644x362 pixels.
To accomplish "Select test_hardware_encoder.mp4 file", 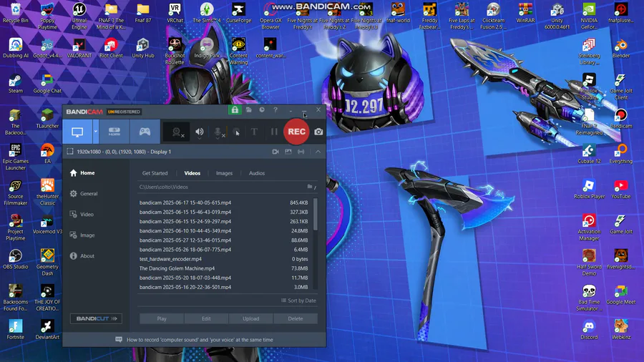I will coord(223,259).
